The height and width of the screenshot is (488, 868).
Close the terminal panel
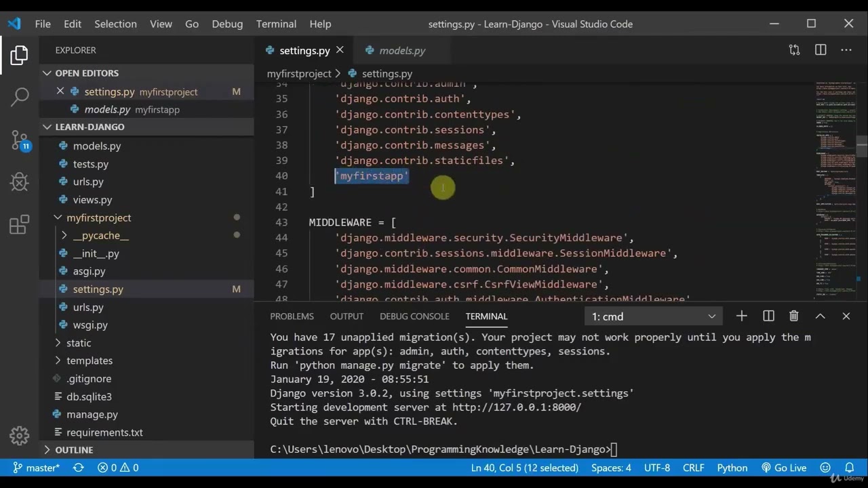(846, 316)
